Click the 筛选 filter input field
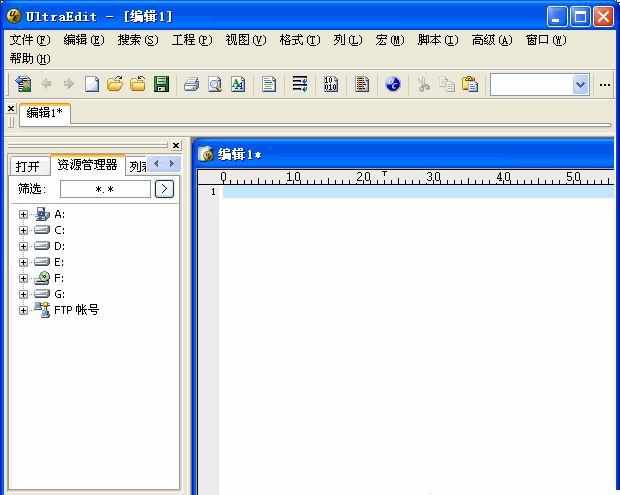 tap(105, 188)
